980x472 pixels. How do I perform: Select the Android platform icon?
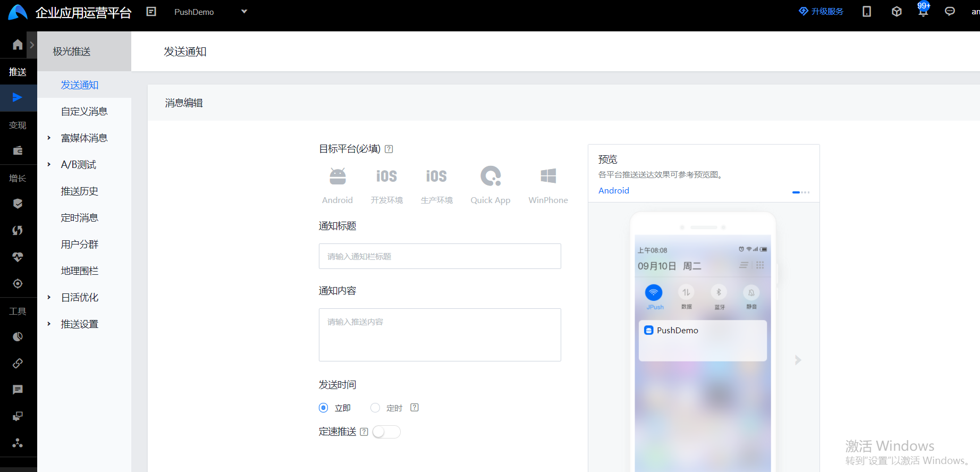coord(337,176)
